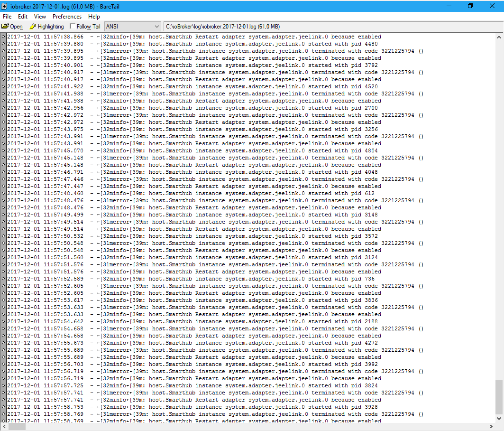Click bookmark marker beside 11:57:38.866 line
This screenshot has width=504, height=431.
3,37
